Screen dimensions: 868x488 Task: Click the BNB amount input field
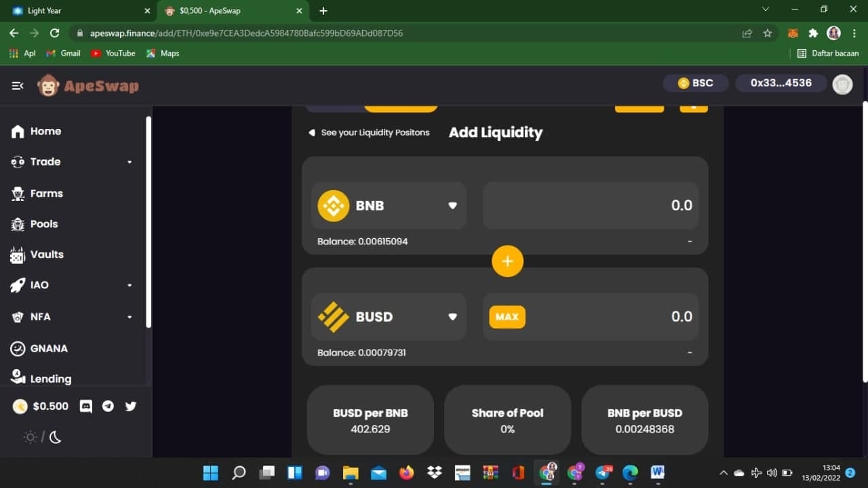coord(590,206)
